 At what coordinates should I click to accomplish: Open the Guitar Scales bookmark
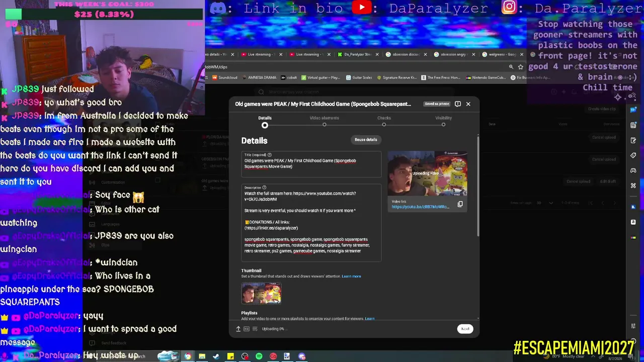(359, 78)
